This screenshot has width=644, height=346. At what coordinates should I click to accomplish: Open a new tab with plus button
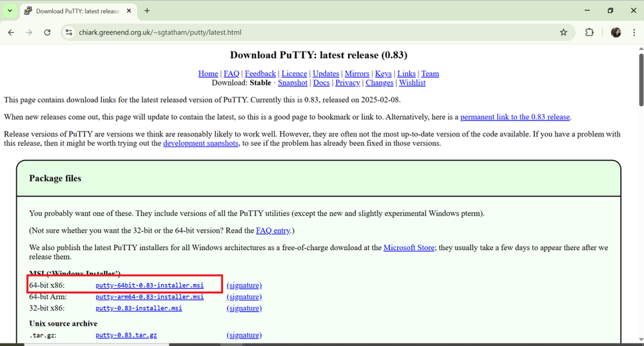[147, 10]
